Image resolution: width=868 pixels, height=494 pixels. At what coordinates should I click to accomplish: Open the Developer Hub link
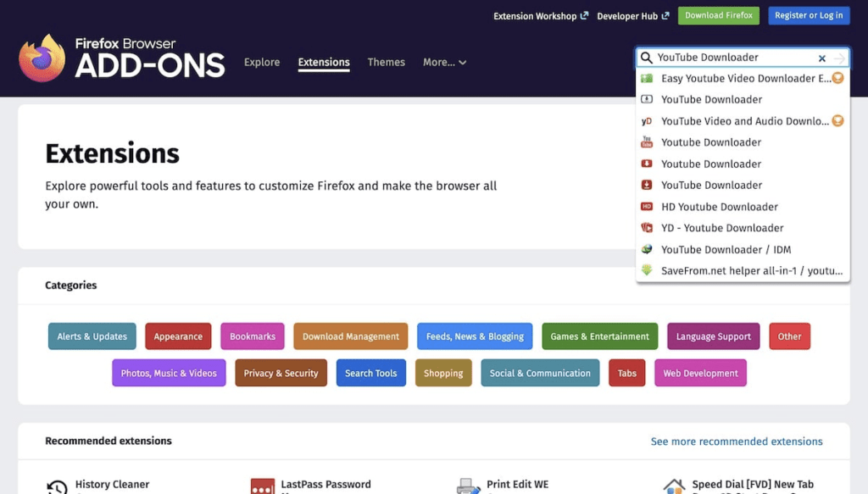click(632, 16)
